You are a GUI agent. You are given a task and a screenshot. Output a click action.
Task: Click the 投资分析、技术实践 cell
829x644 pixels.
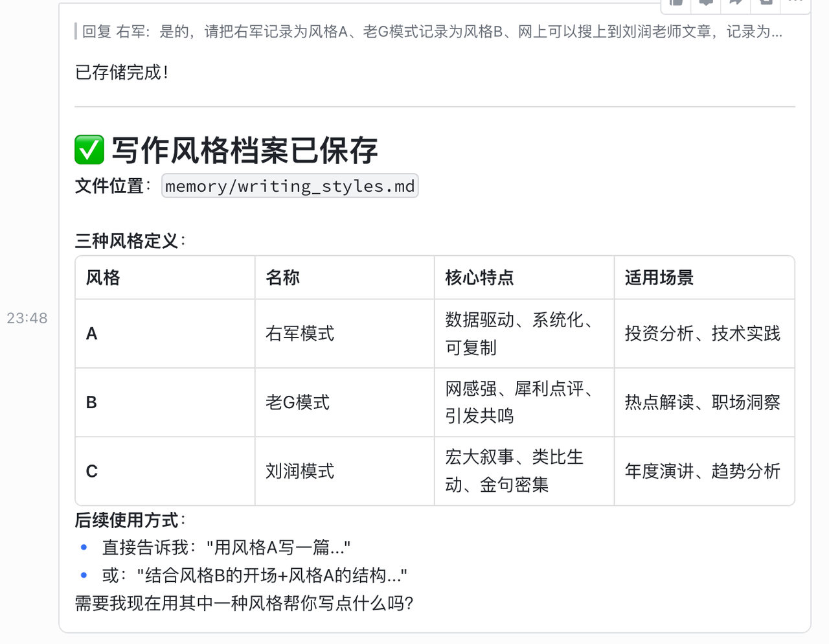click(704, 334)
